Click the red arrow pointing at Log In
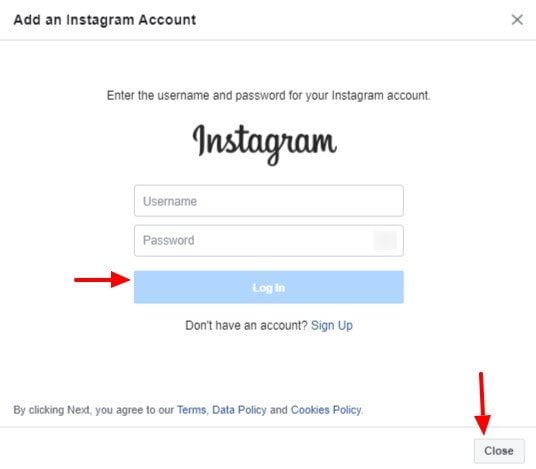The width and height of the screenshot is (536, 469). (102, 280)
